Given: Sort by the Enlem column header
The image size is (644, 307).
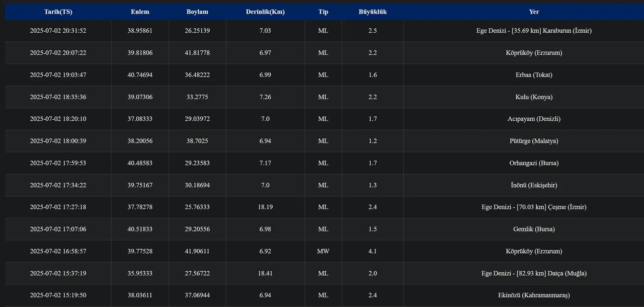Looking at the screenshot, I should click(x=140, y=12).
